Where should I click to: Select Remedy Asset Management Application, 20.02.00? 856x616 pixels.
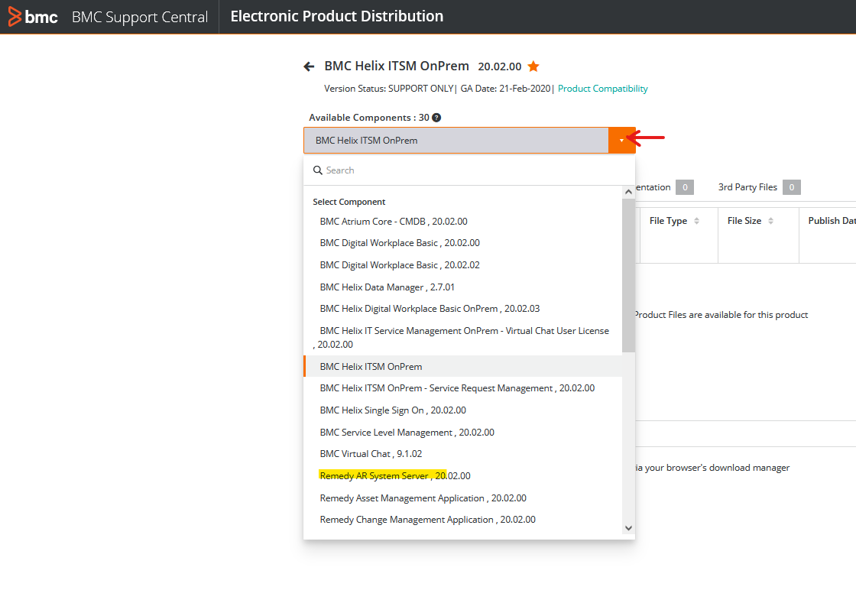pos(423,498)
